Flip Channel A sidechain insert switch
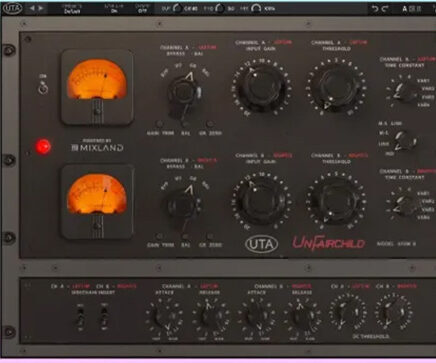Screen dimensions: 436x363 coord(80,317)
